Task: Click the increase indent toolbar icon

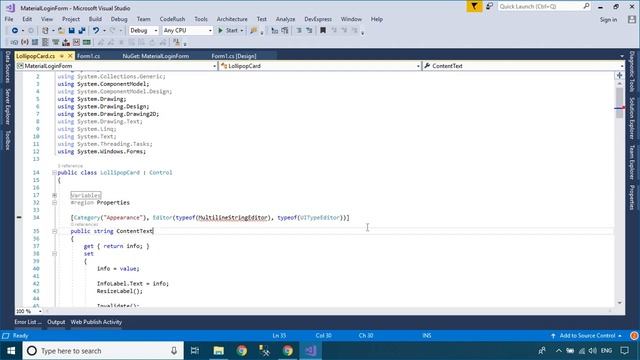Action: tap(309, 31)
